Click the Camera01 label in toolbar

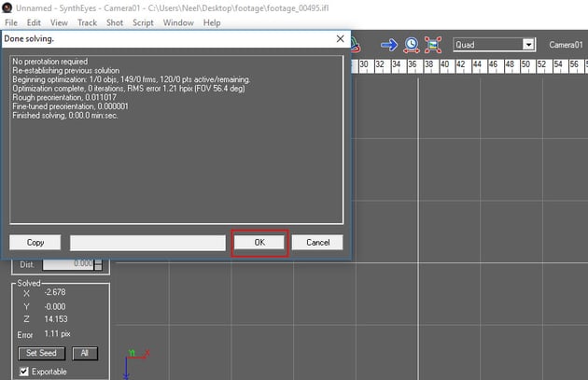[x=566, y=45]
